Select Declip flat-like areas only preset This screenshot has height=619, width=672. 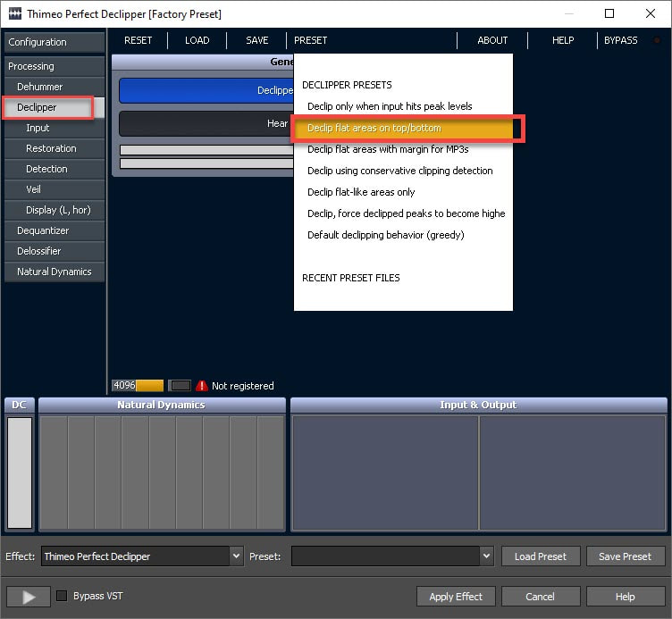click(403, 192)
